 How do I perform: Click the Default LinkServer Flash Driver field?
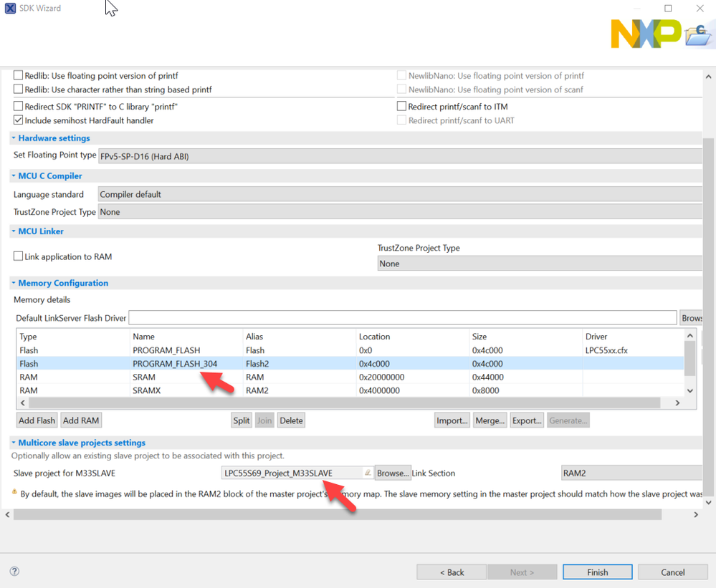[x=402, y=318]
